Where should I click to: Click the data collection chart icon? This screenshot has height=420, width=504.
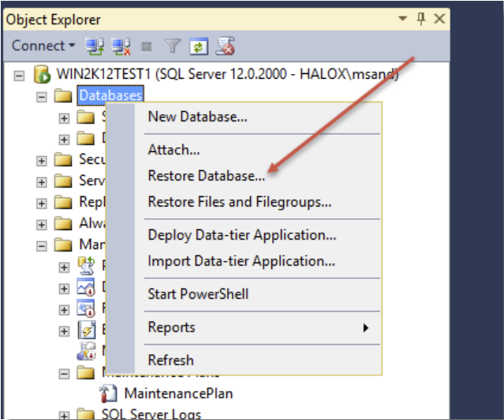86,287
